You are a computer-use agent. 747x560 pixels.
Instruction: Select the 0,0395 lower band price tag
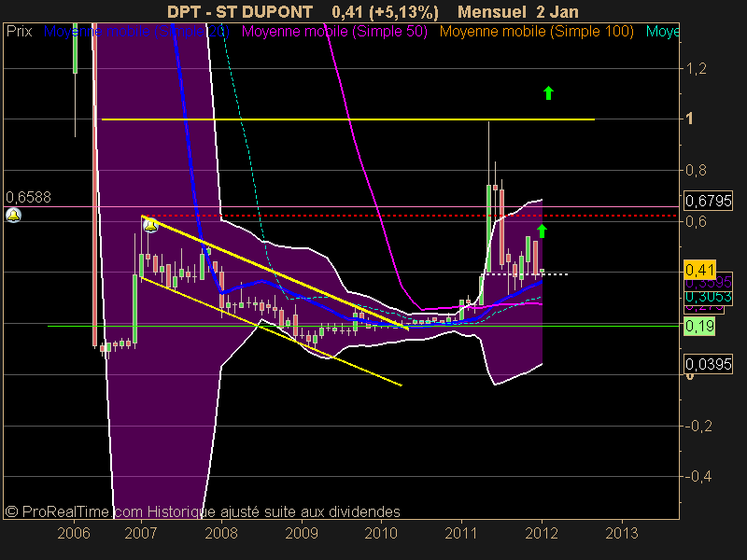pyautogui.click(x=708, y=364)
